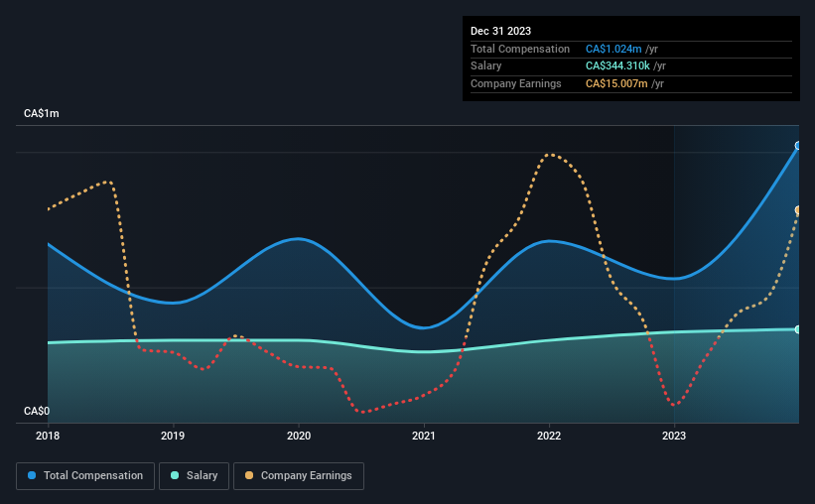The image size is (815, 504).
Task: Toggle the Total Compensation legend button
Action: (x=85, y=476)
